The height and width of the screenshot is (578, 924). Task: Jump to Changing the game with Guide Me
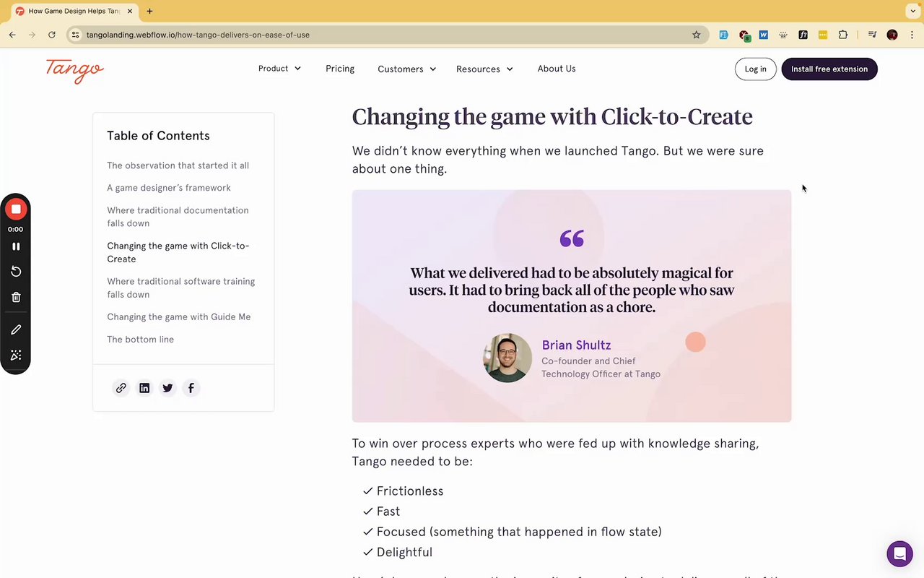(x=179, y=317)
